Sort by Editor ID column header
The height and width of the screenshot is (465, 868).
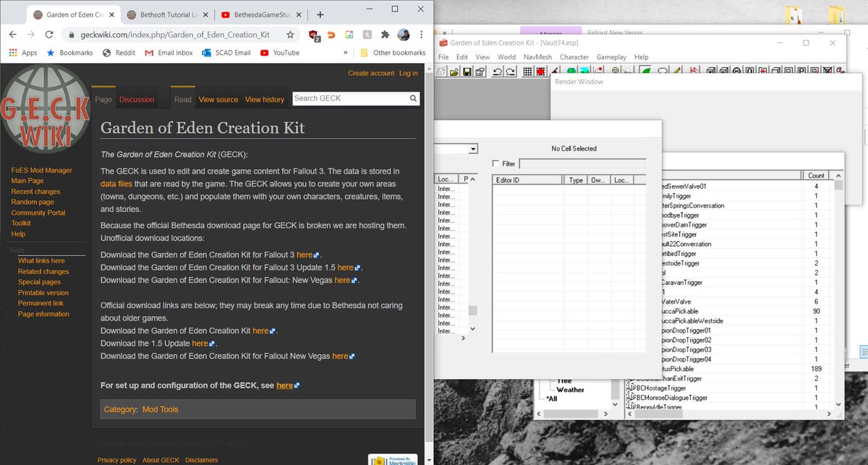[x=527, y=180]
